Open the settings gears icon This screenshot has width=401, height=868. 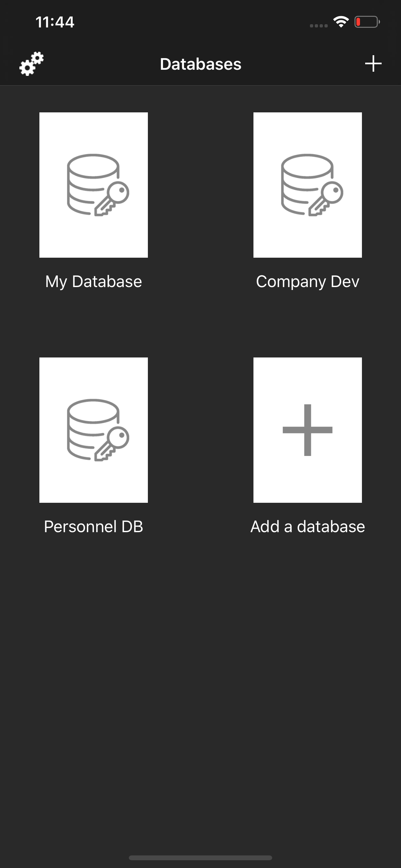[31, 64]
